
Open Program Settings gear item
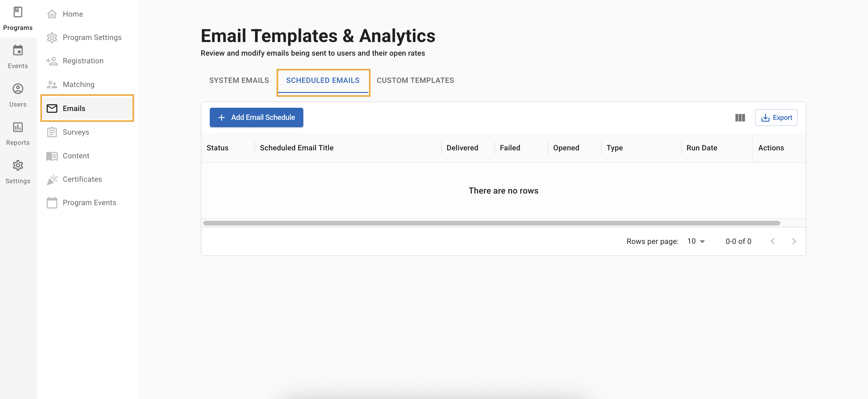92,37
